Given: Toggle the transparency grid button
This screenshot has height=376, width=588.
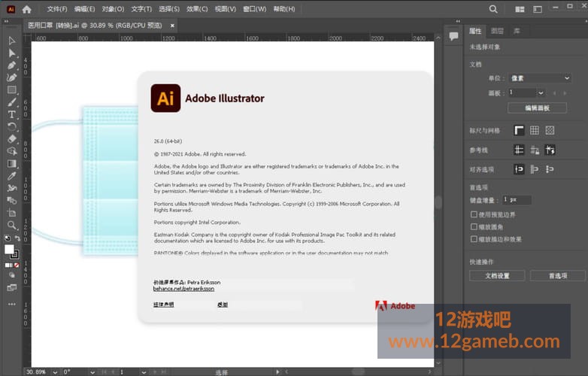Looking at the screenshot, I should [550, 130].
